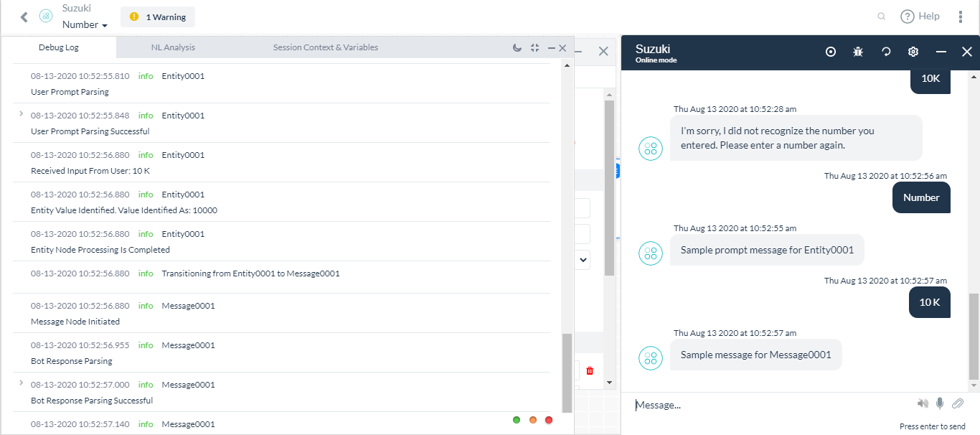Open the Help link
Image resolution: width=980 pixels, height=435 pixels.
[x=920, y=17]
